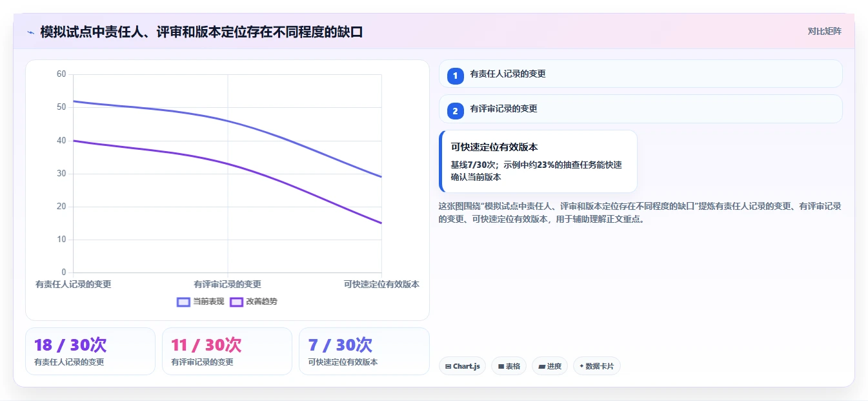Click the Chart.js tag
The width and height of the screenshot is (868, 401).
pos(462,366)
